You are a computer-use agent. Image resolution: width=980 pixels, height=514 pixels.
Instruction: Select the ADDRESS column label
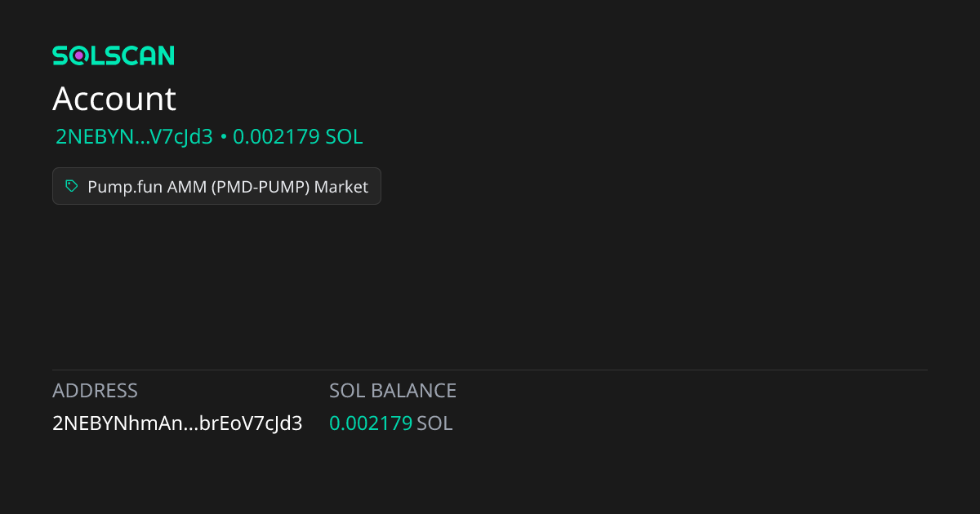(x=95, y=391)
